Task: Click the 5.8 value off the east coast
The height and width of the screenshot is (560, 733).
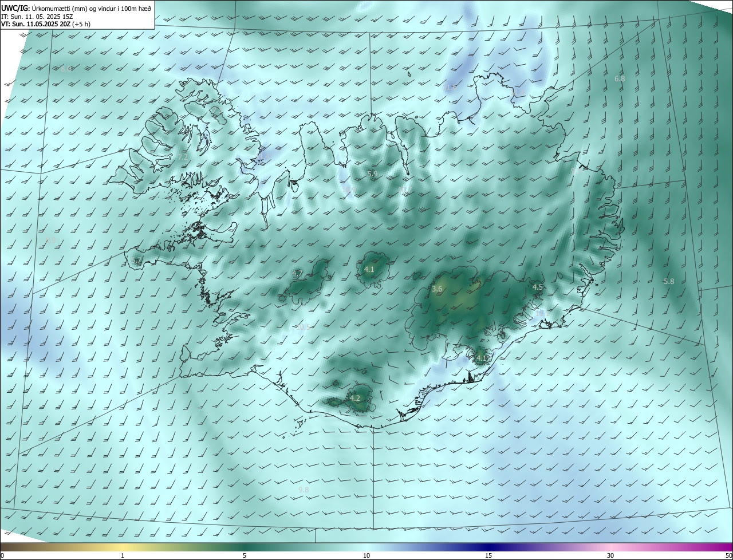Action: click(669, 281)
